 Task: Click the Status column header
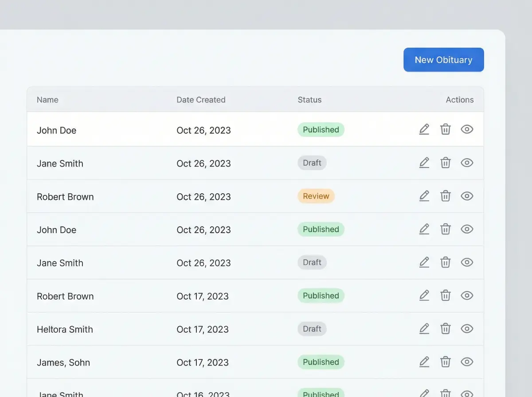click(x=309, y=100)
